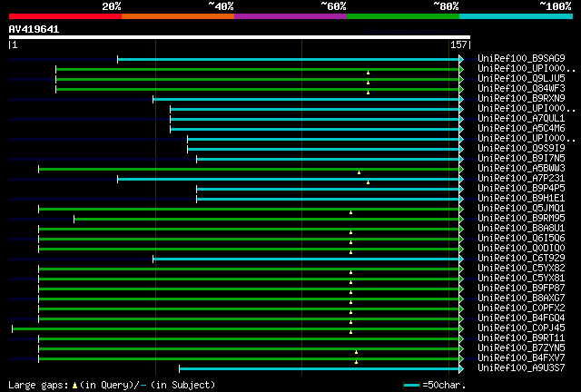This screenshot has width=581, height=392.
Task: Click the Large gaps legend text
Action: tap(38, 385)
